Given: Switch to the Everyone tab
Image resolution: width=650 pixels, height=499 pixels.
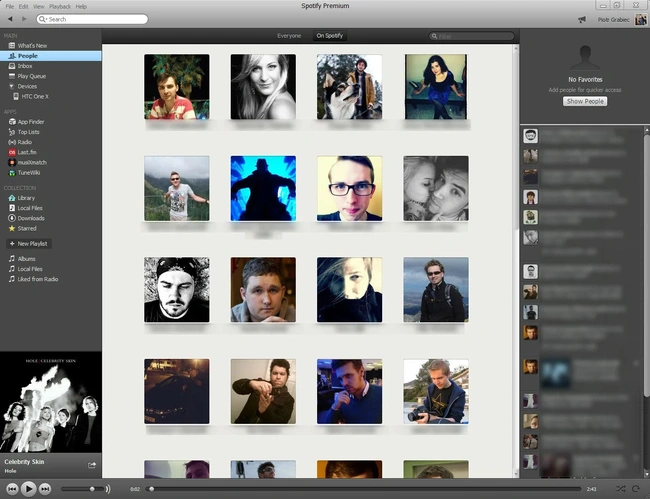Looking at the screenshot, I should tap(289, 36).
